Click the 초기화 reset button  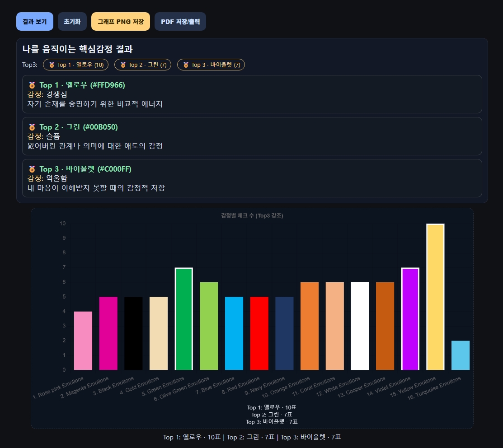point(72,22)
